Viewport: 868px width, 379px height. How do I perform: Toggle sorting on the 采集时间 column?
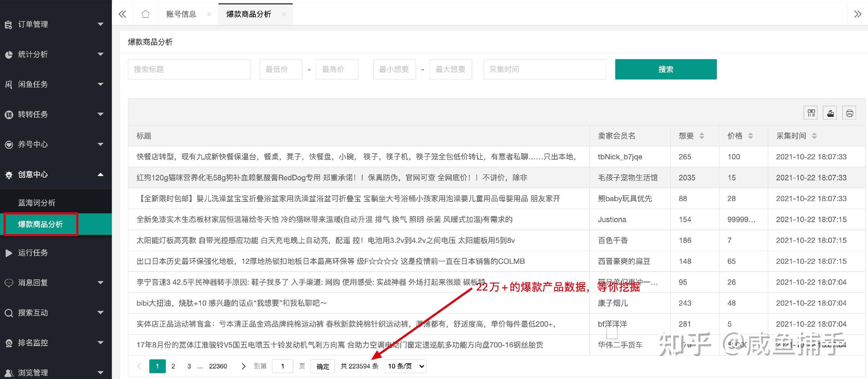point(815,136)
